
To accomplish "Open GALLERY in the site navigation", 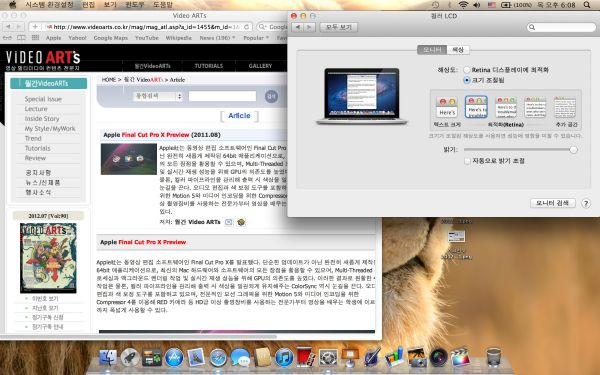I will [x=260, y=66].
